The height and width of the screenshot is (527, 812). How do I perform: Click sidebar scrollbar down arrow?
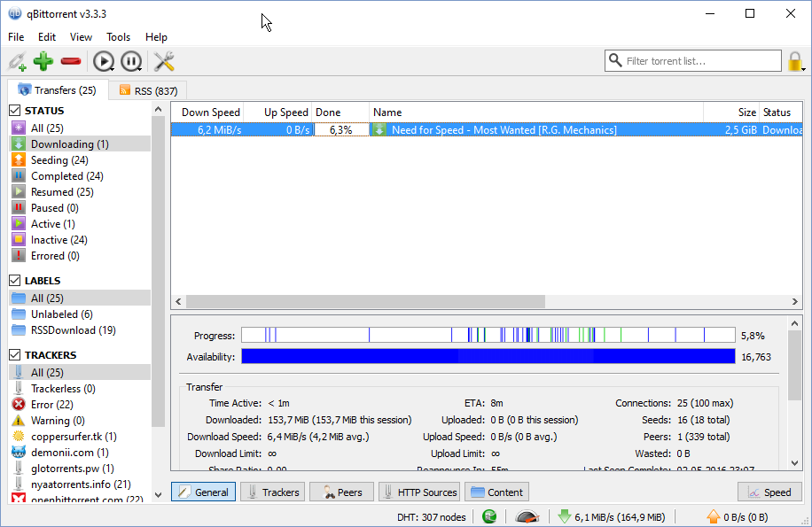[159, 495]
